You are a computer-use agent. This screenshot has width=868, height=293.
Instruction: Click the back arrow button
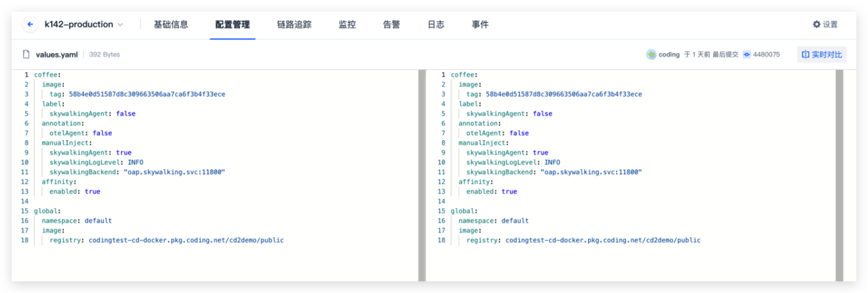pyautogui.click(x=30, y=24)
